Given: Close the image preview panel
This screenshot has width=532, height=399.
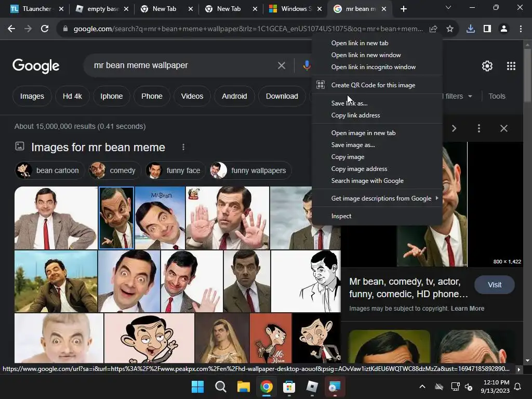Looking at the screenshot, I should (504, 128).
